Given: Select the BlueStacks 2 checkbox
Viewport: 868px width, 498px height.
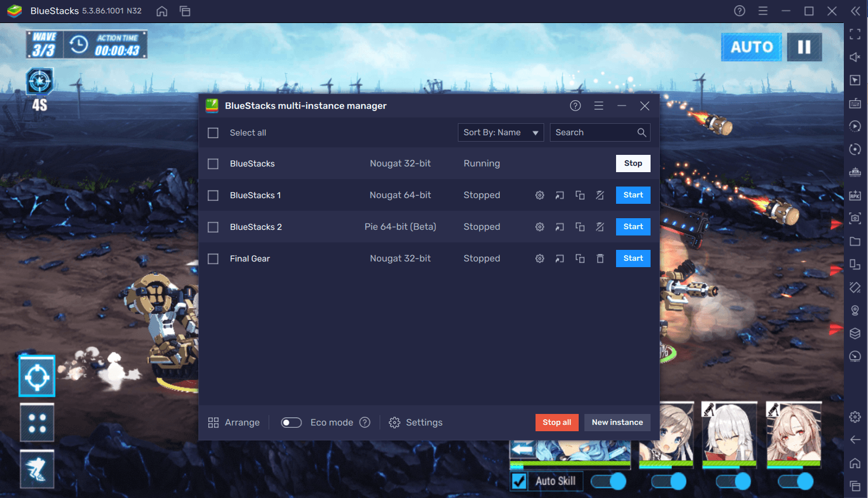Looking at the screenshot, I should [213, 227].
